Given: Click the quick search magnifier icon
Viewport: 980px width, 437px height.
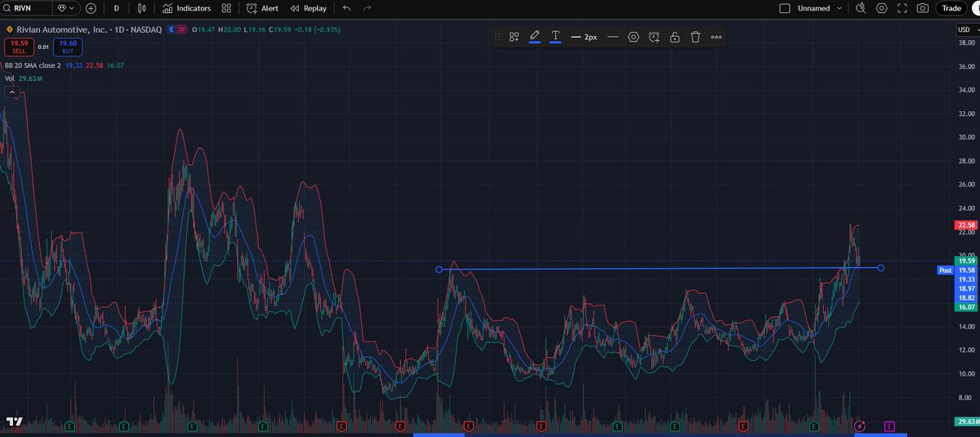Looking at the screenshot, I should 861,8.
